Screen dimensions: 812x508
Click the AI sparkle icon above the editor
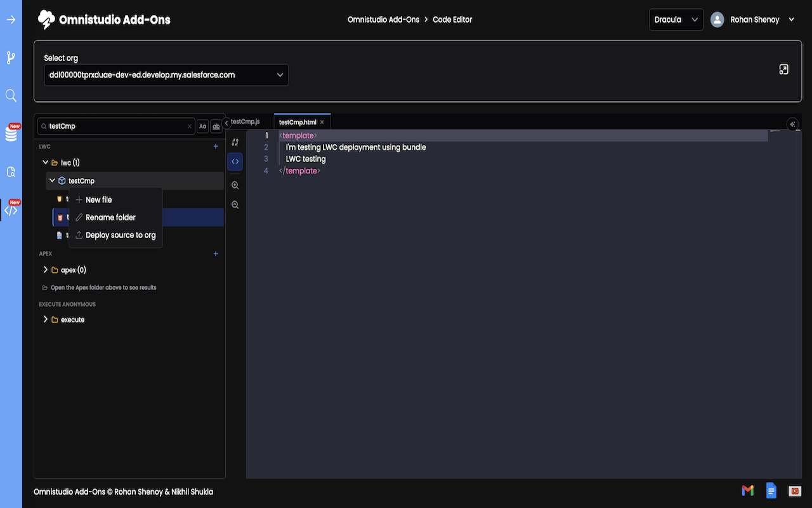(792, 124)
